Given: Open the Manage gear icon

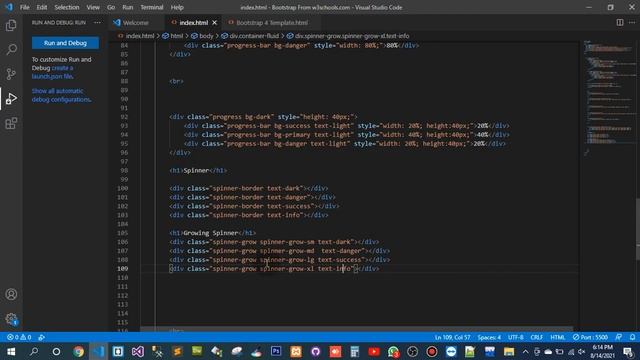Looking at the screenshot, I should (11, 319).
